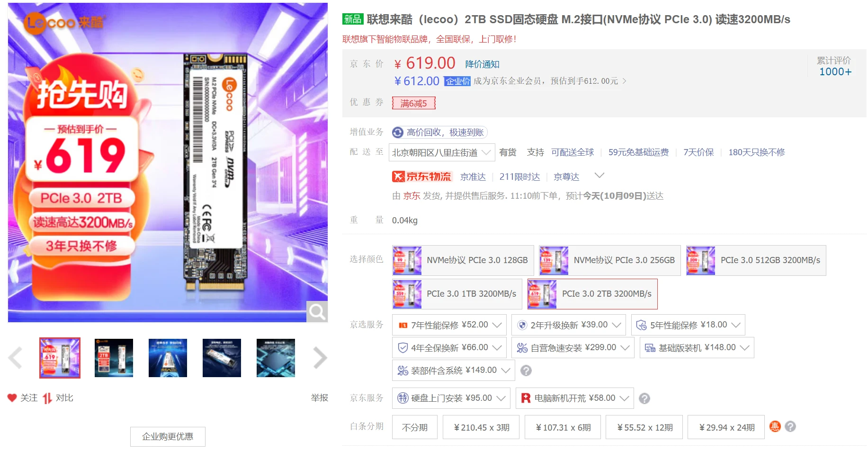Expand 自营急速安装 ¥299.00 dropdown
This screenshot has height=450, width=868.
coord(573,348)
